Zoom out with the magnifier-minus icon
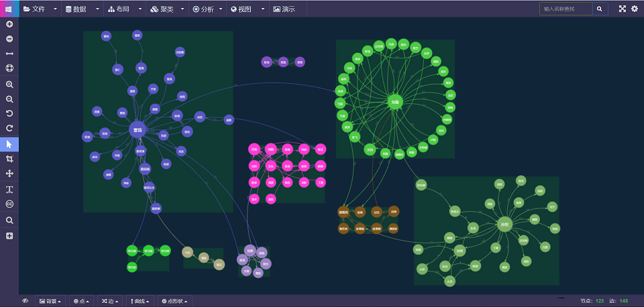The width and height of the screenshot is (644, 307). (9, 99)
